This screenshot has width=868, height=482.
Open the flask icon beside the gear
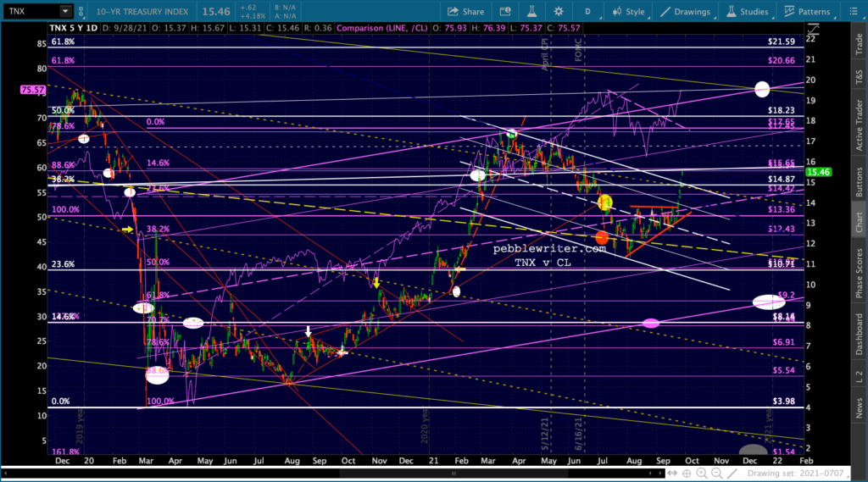coord(531,11)
